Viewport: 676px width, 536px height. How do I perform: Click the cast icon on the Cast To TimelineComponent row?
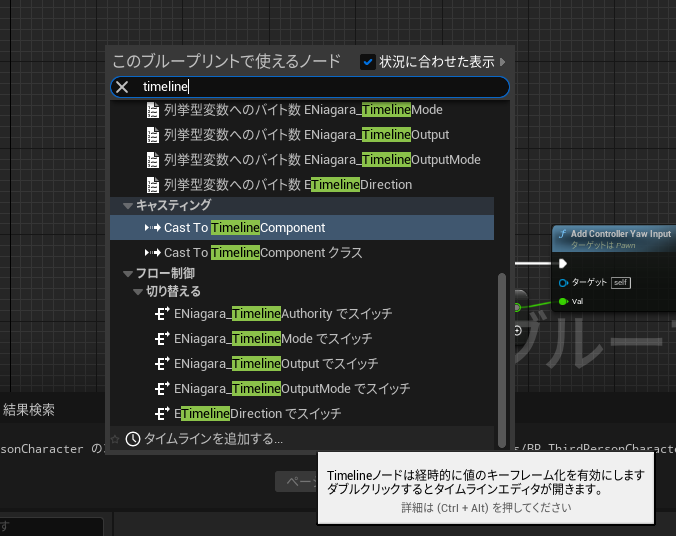coord(153,228)
